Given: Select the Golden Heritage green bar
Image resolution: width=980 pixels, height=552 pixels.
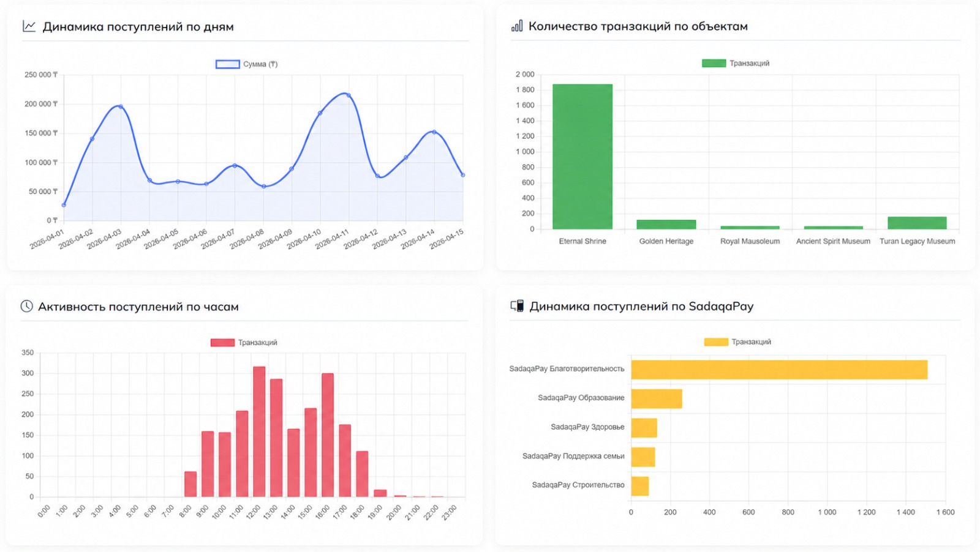Looking at the screenshot, I should (x=666, y=225).
